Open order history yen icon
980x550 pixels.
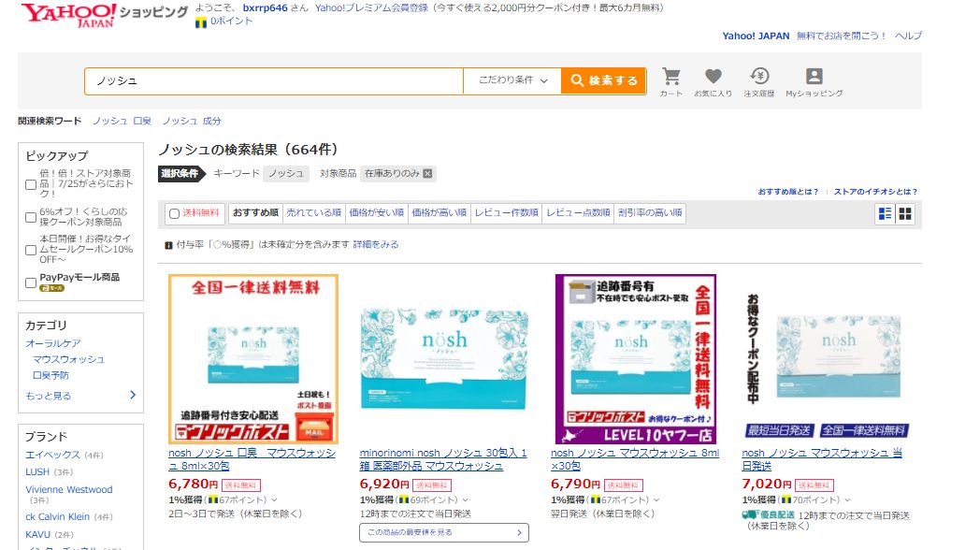pyautogui.click(x=758, y=77)
